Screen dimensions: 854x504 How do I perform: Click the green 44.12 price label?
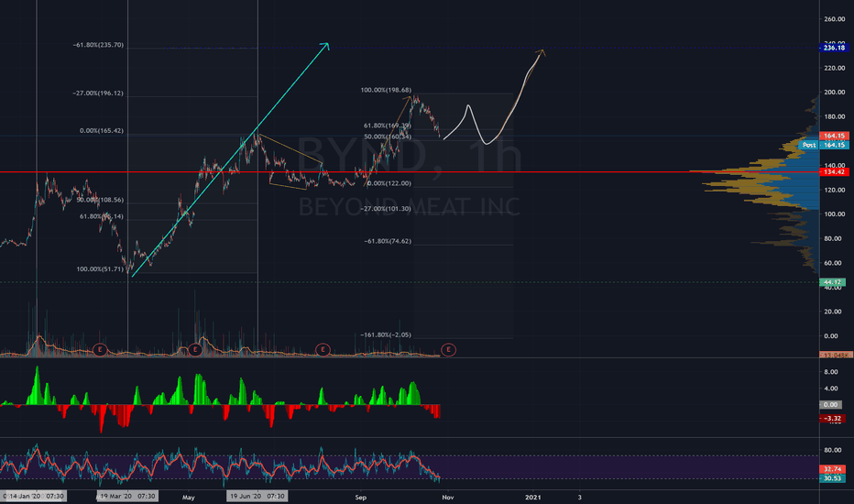(832, 282)
